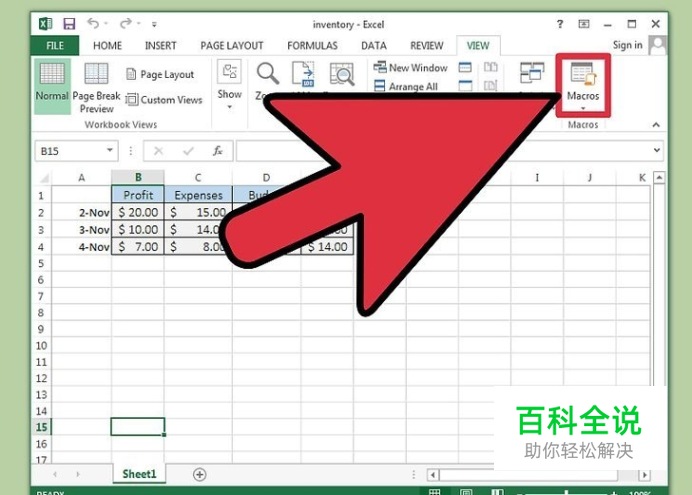
Task: Add a new sheet with plus button
Action: tap(199, 474)
